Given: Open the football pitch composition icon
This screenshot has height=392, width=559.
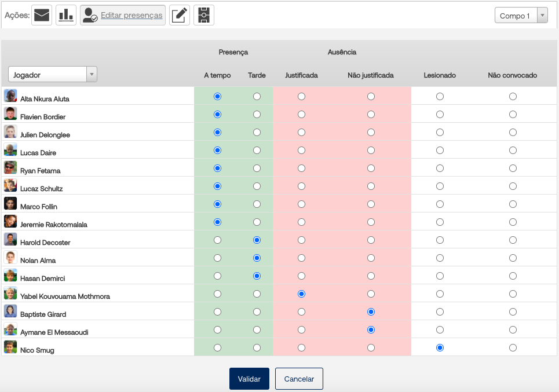Looking at the screenshot, I should click(204, 15).
